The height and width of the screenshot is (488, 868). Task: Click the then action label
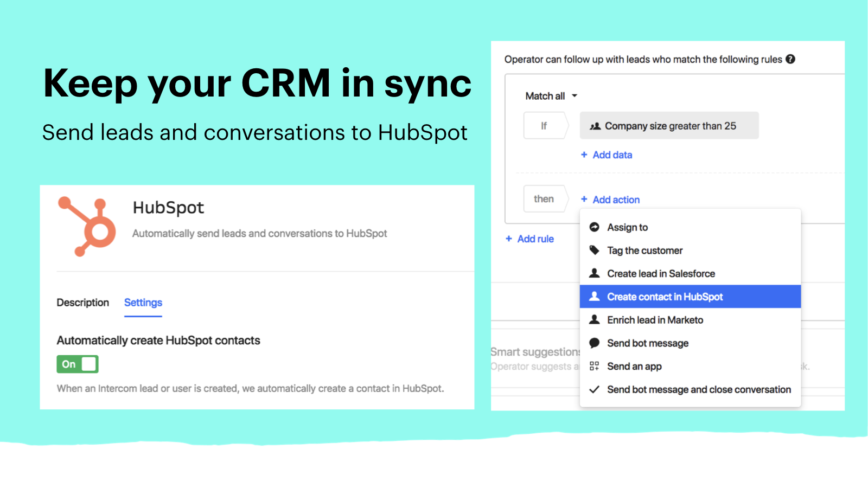point(546,199)
